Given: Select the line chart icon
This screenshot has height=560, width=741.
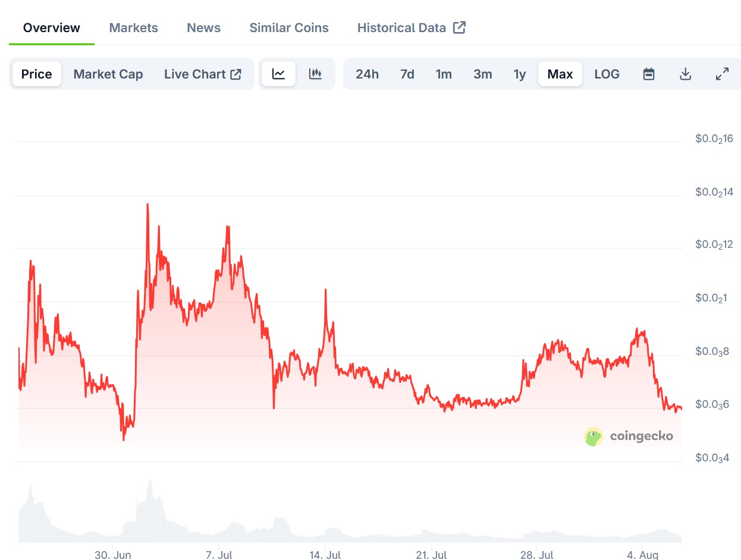Looking at the screenshot, I should coord(279,74).
